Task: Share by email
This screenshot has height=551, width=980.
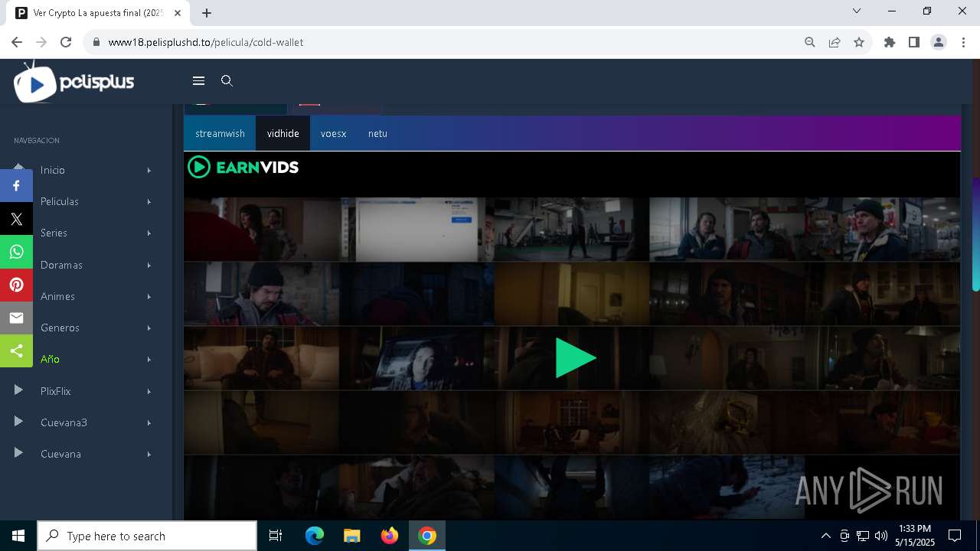Action: click(x=16, y=318)
